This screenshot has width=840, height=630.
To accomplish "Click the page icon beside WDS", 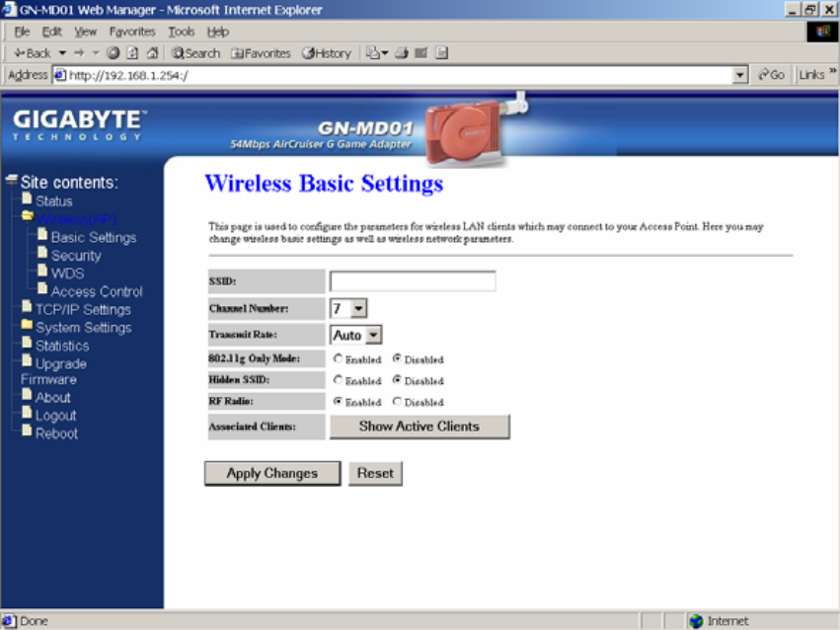I will pyautogui.click(x=42, y=271).
